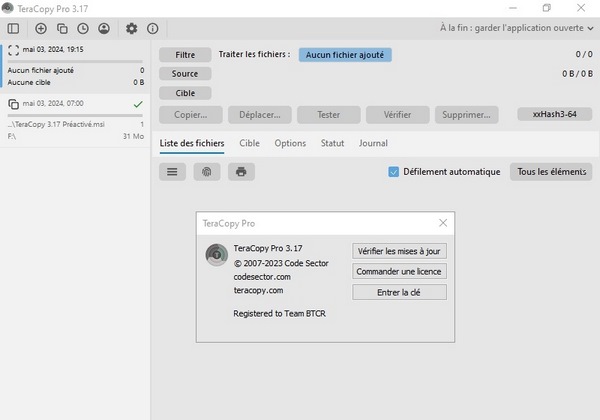Screen dimensions: 600x420
Task: Click the TeraCopy logo in the title bar
Action: [8, 8]
